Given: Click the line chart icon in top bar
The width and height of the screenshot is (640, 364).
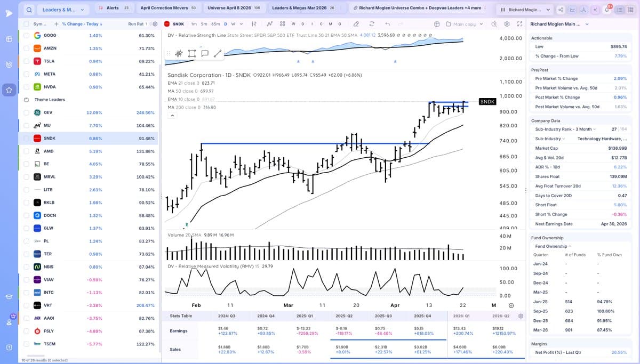Looking at the screenshot, I should pos(572,10).
